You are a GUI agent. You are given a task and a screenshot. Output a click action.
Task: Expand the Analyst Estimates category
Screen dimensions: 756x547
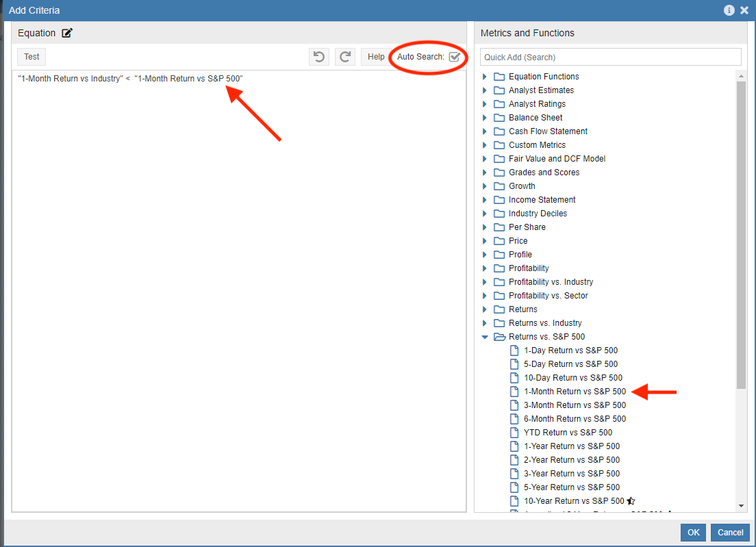point(485,90)
